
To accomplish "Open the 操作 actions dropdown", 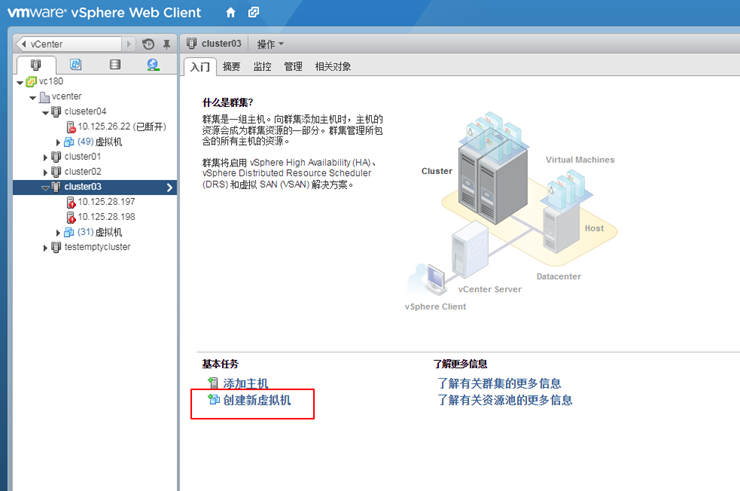I will pos(270,44).
